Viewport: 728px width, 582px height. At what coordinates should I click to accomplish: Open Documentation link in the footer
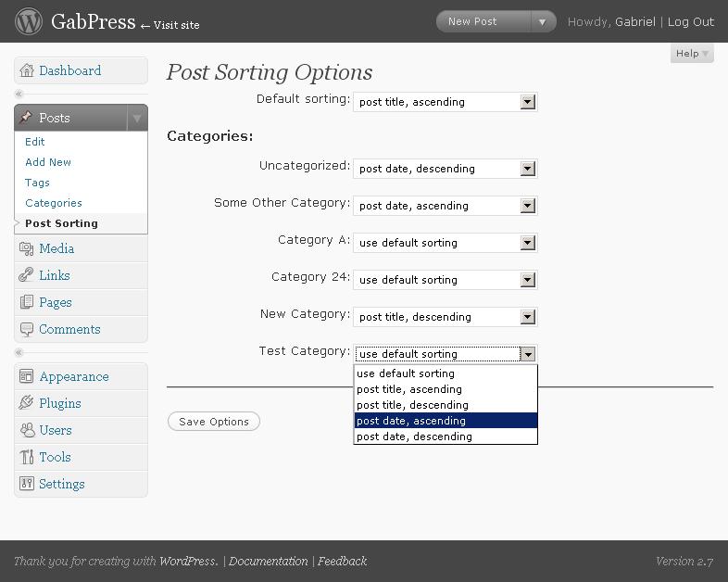(268, 561)
